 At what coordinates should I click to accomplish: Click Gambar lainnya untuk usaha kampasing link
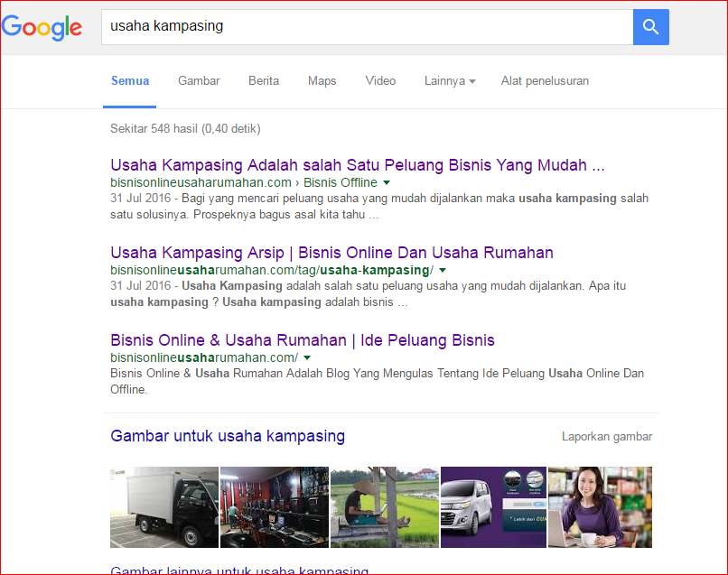(239, 570)
